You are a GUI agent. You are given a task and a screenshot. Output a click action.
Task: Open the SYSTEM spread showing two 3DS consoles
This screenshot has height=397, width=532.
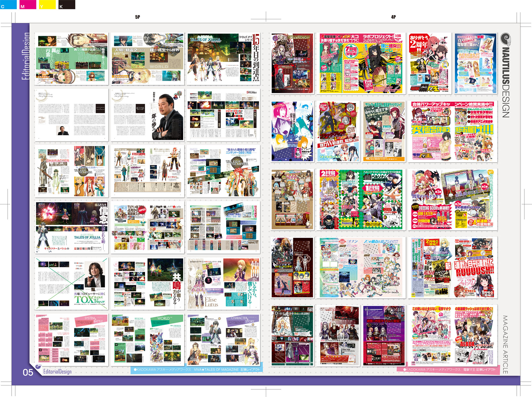[223, 227]
